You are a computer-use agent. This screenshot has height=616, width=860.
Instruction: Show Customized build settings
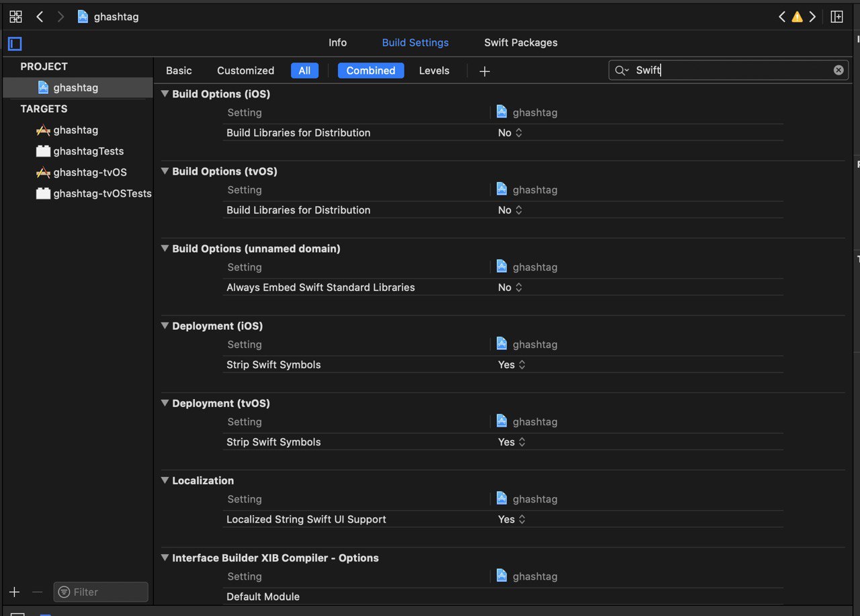click(245, 71)
